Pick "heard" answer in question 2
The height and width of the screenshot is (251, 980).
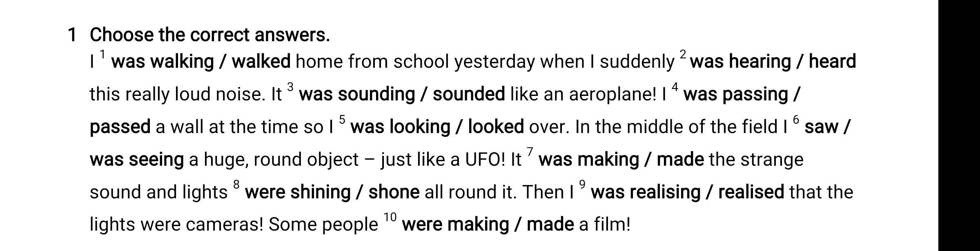(x=832, y=61)
